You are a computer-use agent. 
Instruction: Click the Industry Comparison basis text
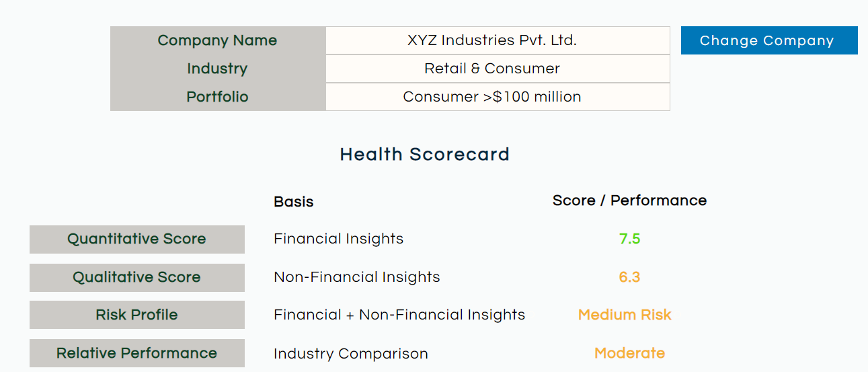[351, 354]
